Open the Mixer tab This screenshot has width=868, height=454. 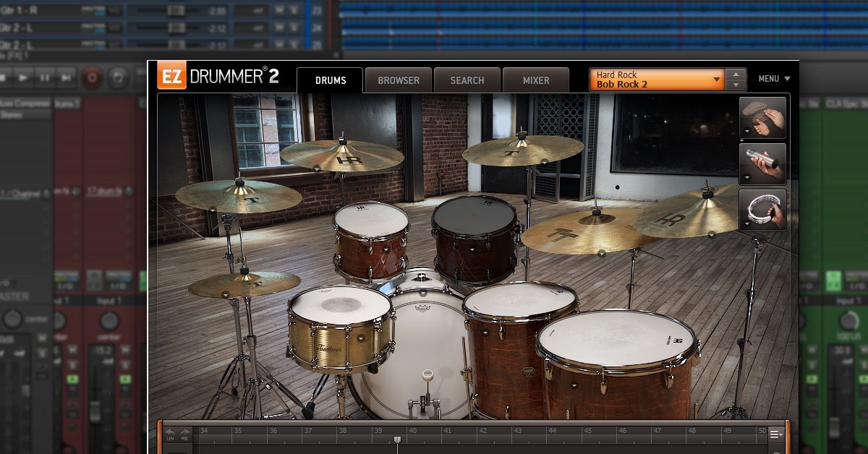[536, 80]
